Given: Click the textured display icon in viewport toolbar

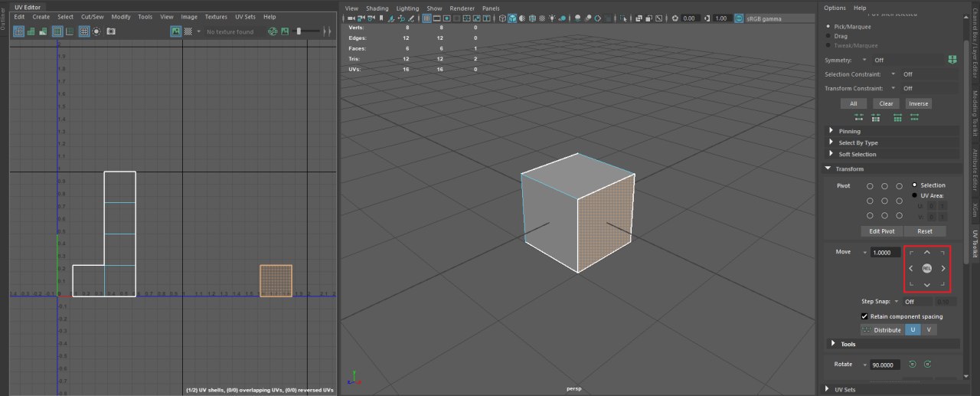Looking at the screenshot, I should [x=541, y=18].
